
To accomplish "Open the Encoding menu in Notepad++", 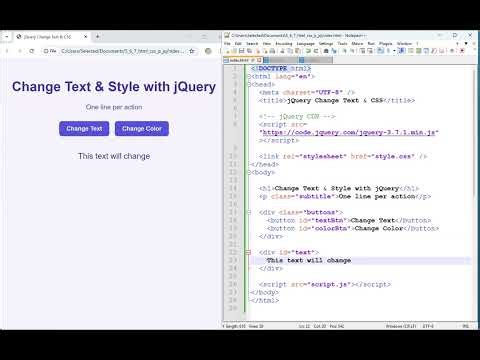I will coord(284,44).
